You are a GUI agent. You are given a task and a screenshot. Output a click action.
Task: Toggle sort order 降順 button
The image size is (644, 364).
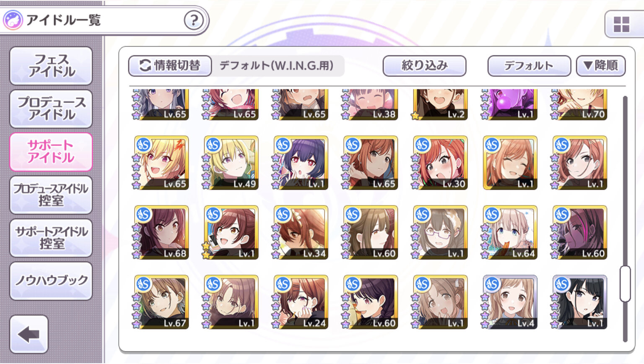point(601,66)
